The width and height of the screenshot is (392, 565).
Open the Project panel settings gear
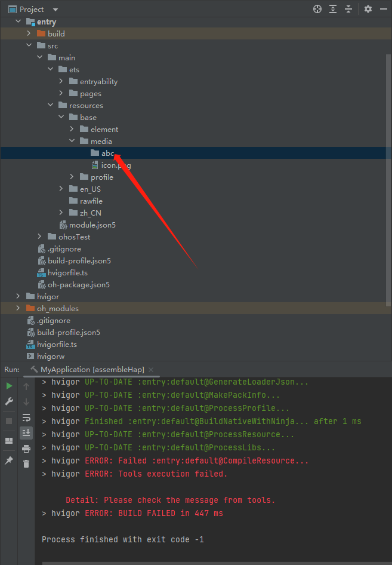click(x=368, y=9)
